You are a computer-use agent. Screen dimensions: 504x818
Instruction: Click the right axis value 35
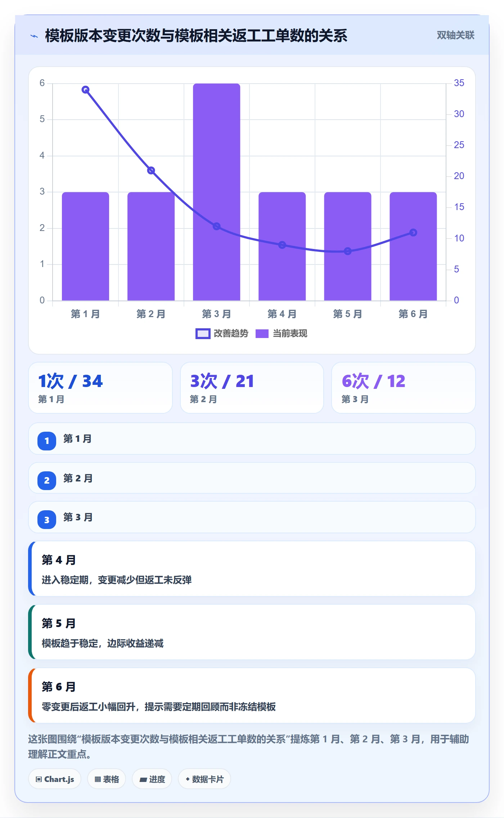coord(459,83)
